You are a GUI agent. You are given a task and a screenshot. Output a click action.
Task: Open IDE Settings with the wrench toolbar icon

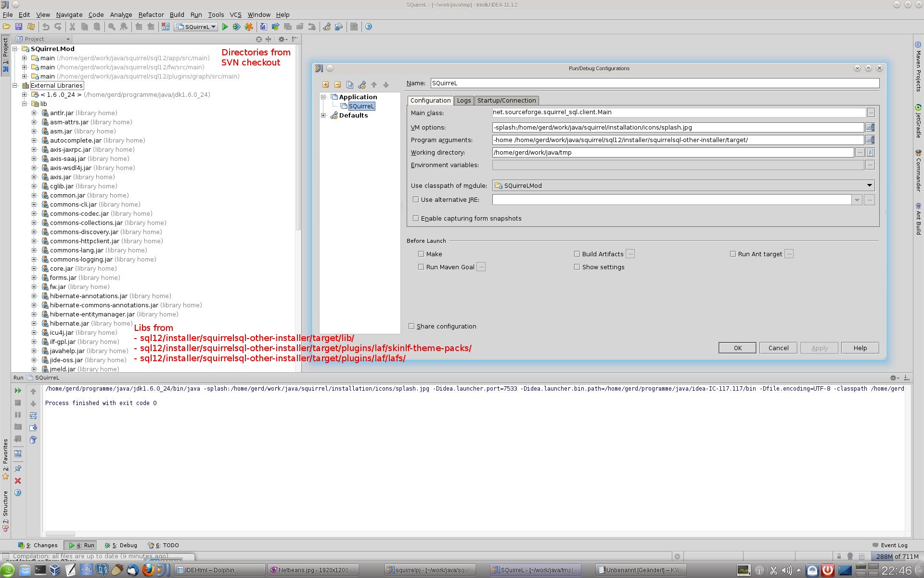point(326,26)
